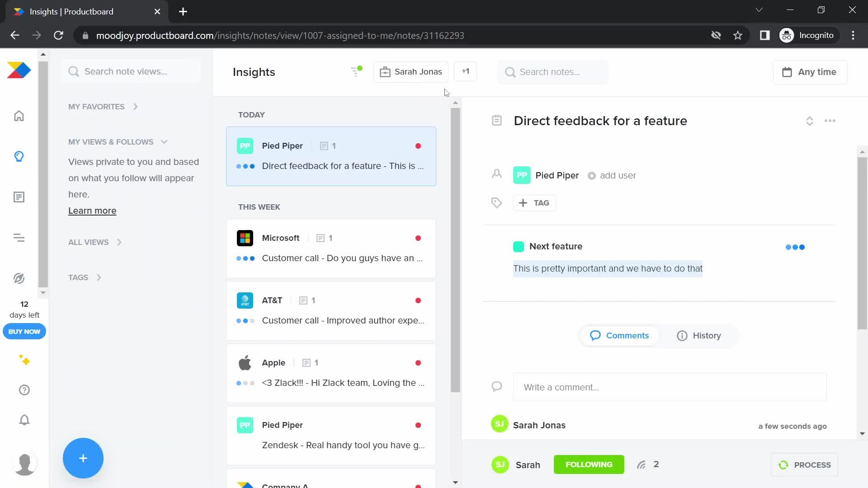
Task: Open the Home sidebar icon
Action: [19, 116]
